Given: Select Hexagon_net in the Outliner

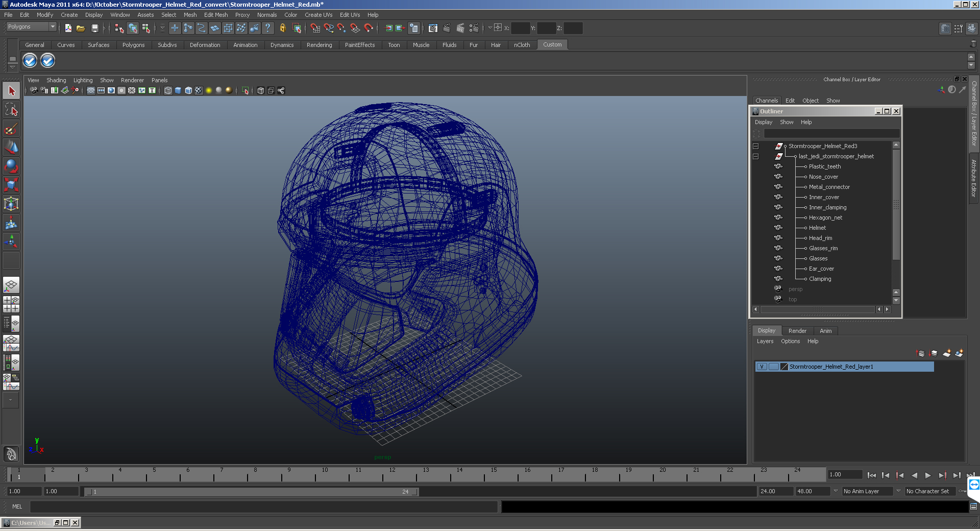Looking at the screenshot, I should click(825, 218).
